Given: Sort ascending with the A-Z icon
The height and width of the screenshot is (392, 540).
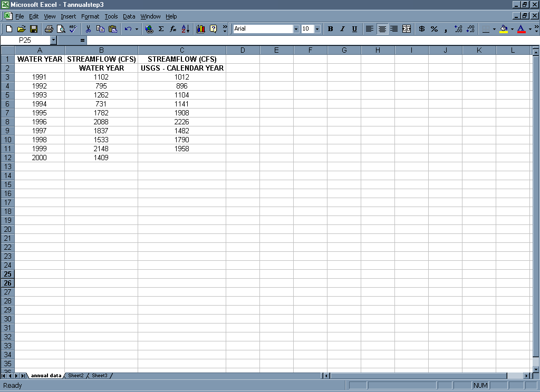Looking at the screenshot, I should tap(185, 29).
